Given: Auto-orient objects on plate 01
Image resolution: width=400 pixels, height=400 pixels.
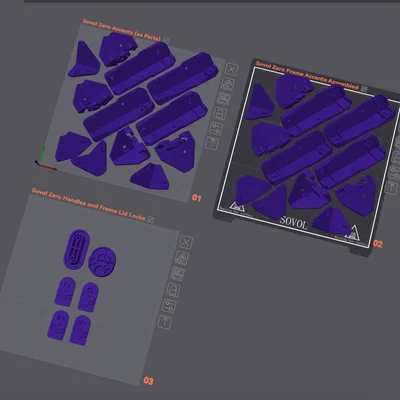Looking at the screenshot, I should point(227,84).
